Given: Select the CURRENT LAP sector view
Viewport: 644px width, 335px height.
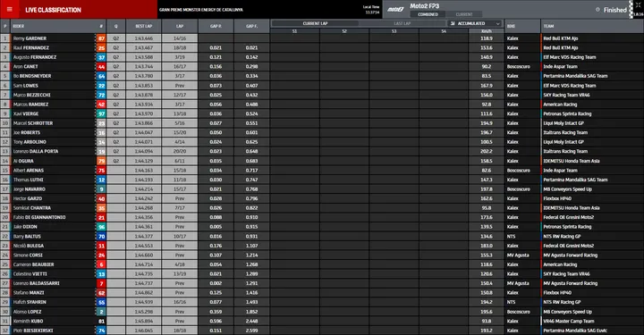Looking at the screenshot, I should 315,24.
